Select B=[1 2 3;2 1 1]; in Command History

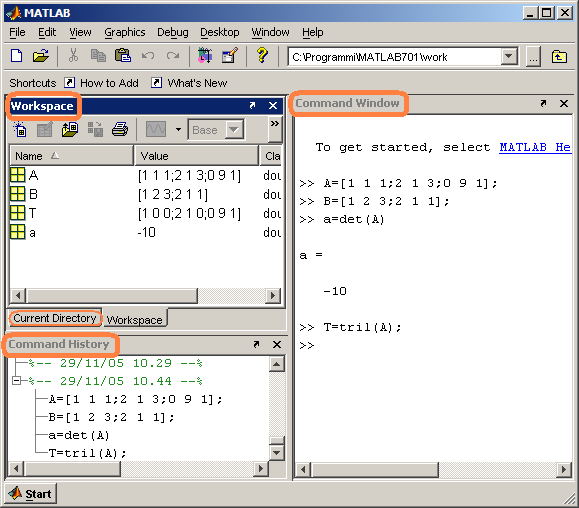[111, 417]
